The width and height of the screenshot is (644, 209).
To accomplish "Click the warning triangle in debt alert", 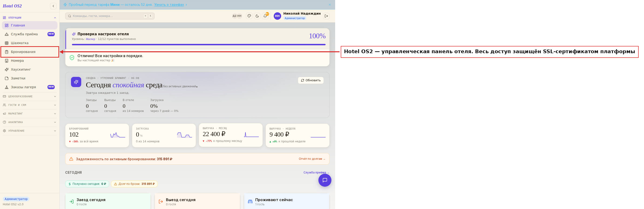I will tap(71, 159).
